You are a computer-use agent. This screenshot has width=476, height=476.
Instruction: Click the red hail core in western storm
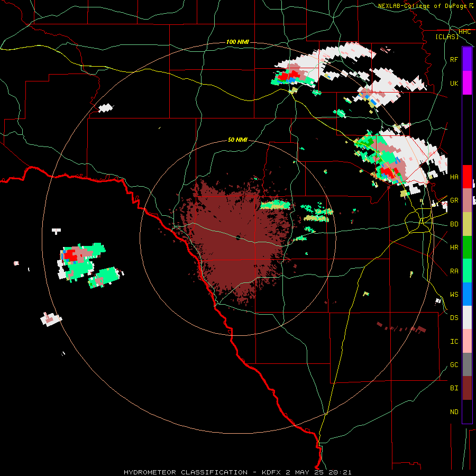(x=71, y=254)
